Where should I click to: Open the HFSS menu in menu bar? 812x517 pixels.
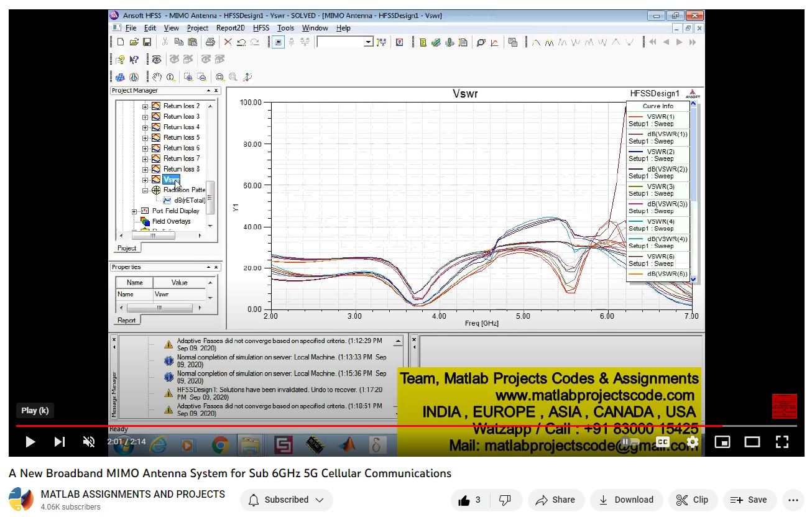coord(261,28)
